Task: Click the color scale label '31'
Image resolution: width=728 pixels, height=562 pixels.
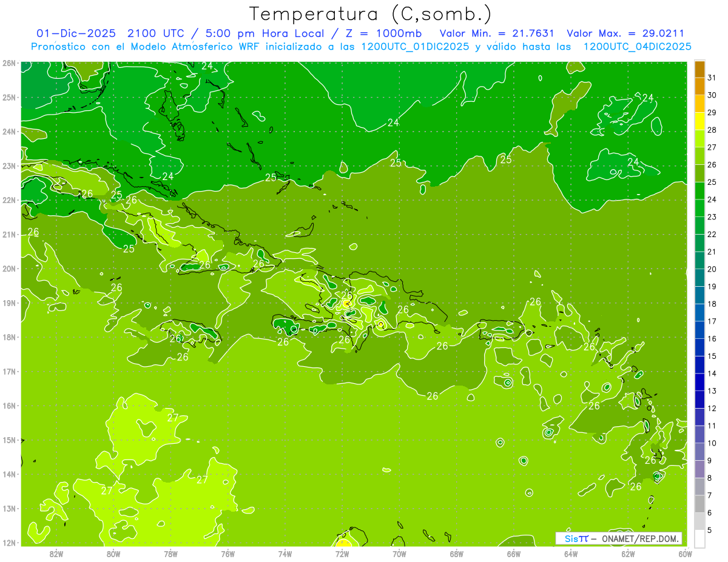Action: [712, 78]
